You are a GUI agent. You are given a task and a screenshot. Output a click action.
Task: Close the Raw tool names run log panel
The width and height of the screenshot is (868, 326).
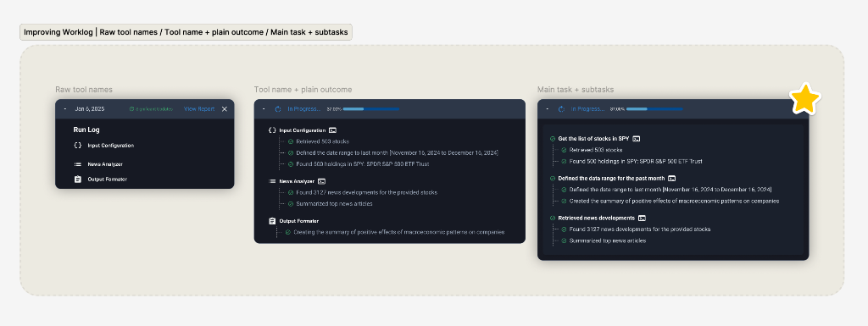coord(224,109)
